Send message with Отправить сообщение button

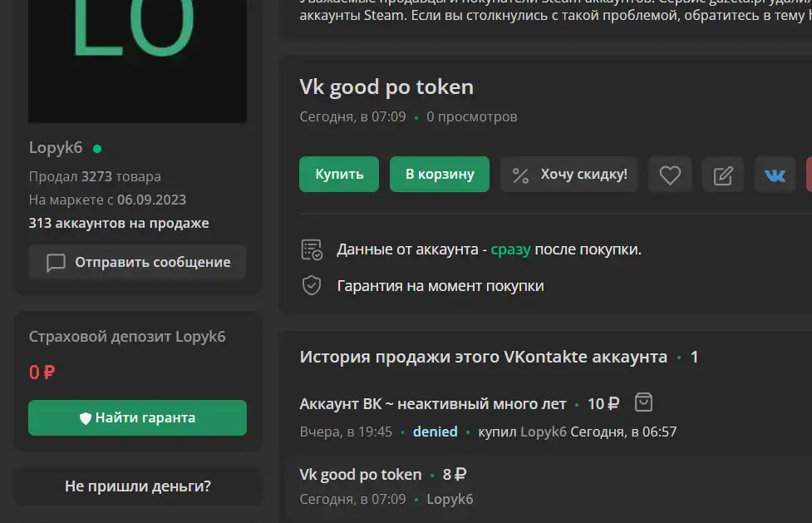137,262
